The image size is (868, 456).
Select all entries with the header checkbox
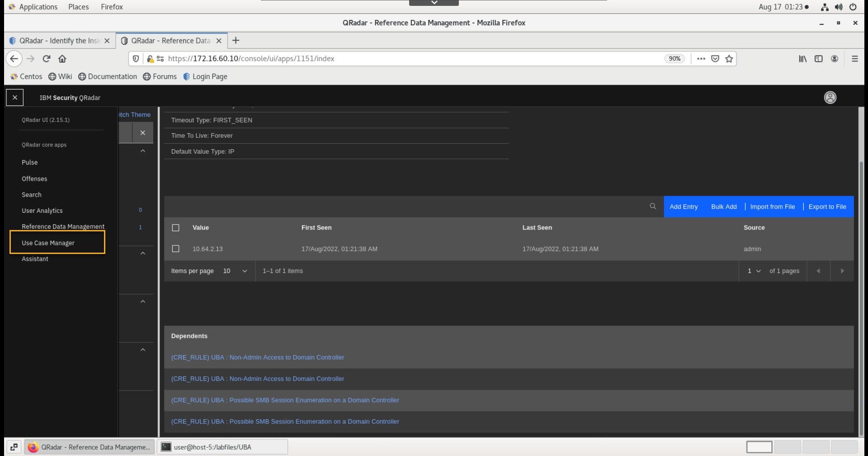coord(176,228)
